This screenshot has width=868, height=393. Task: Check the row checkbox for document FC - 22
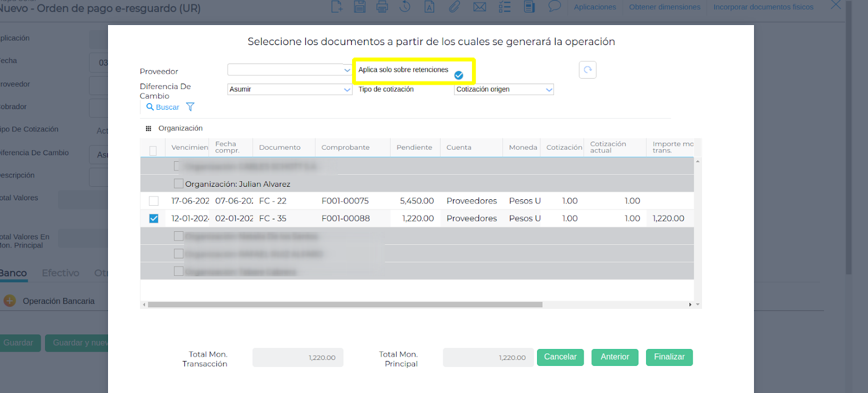point(154,201)
